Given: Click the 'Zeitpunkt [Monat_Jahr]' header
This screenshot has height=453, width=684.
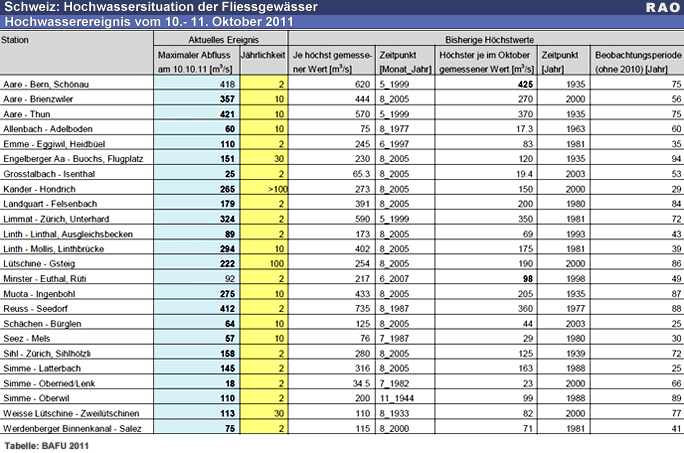Looking at the screenshot, I should pyautogui.click(x=405, y=62).
